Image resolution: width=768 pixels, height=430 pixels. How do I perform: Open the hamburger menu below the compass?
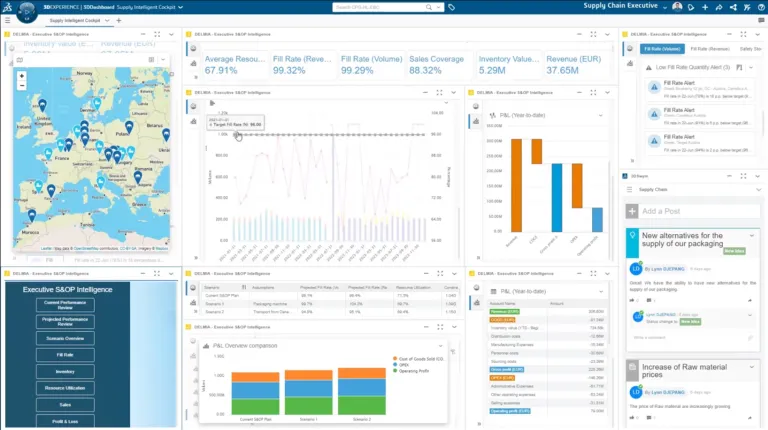point(7,21)
